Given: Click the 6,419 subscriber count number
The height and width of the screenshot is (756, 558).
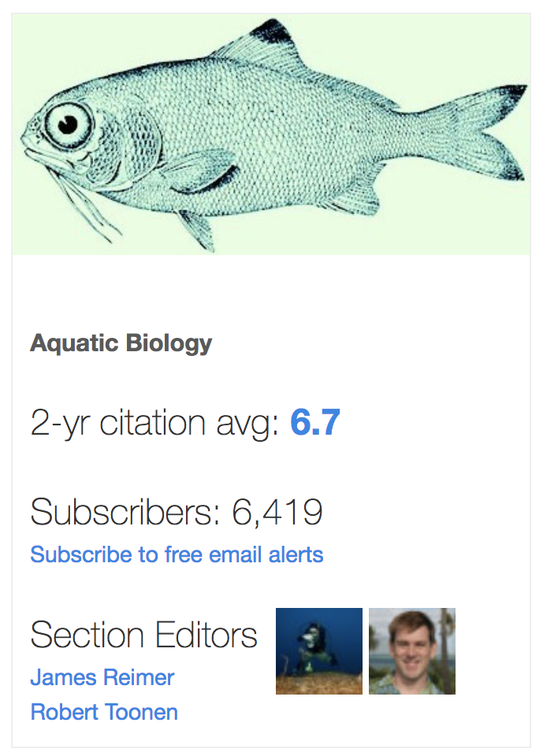Looking at the screenshot, I should 277,513.
